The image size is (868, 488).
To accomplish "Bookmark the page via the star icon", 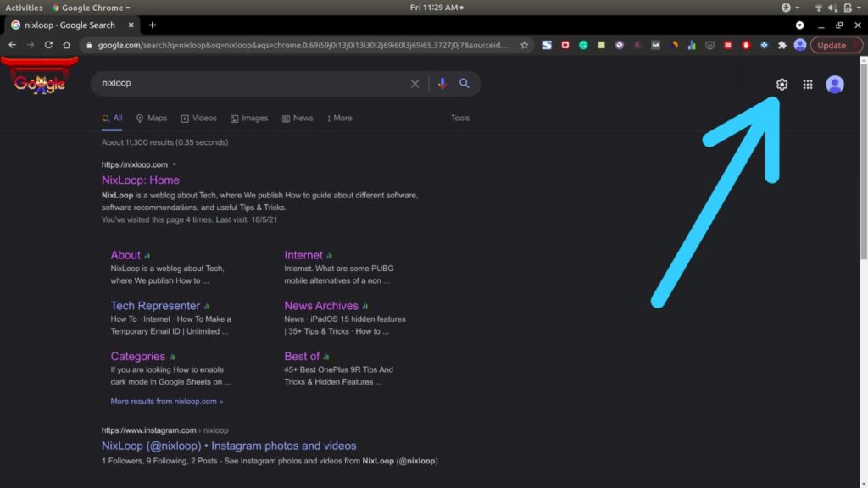I will tap(524, 45).
